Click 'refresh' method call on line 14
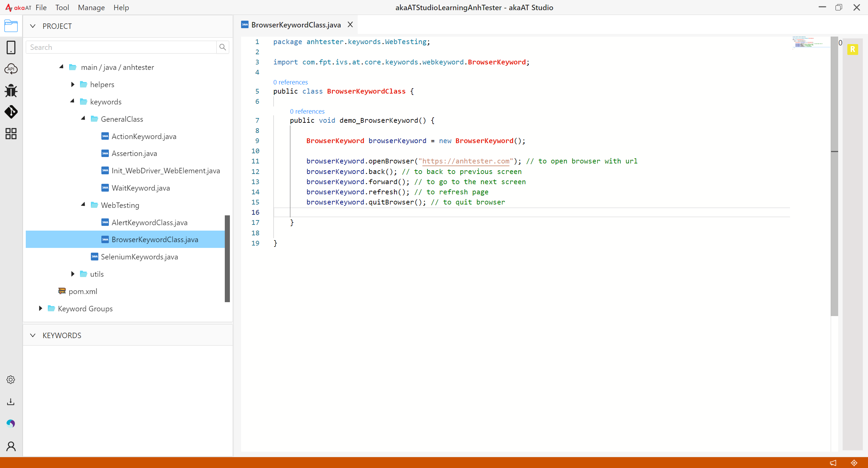This screenshot has height=468, width=868. click(x=383, y=192)
